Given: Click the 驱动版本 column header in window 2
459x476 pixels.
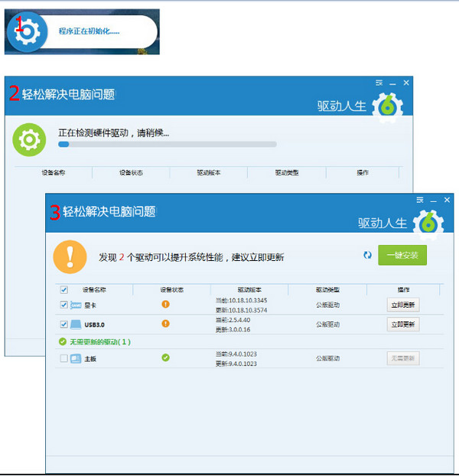Looking at the screenshot, I should (209, 173).
